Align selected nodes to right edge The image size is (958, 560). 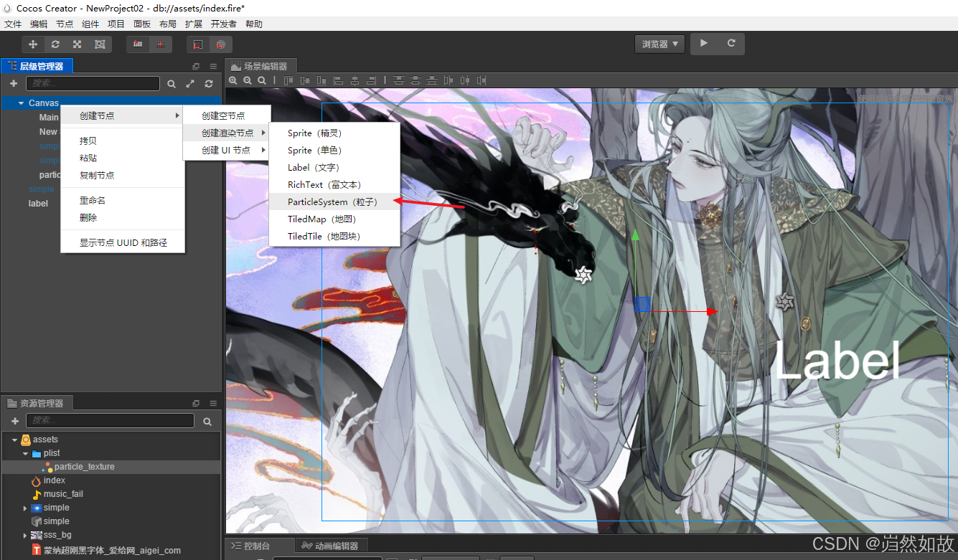click(x=371, y=80)
